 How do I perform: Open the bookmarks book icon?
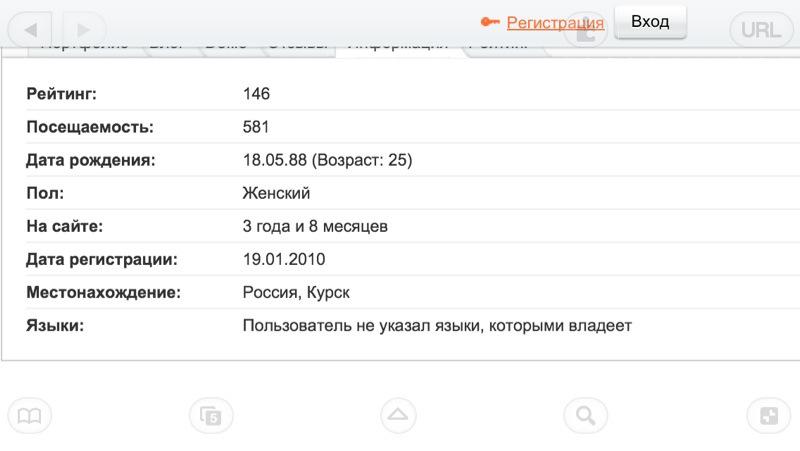click(x=29, y=416)
